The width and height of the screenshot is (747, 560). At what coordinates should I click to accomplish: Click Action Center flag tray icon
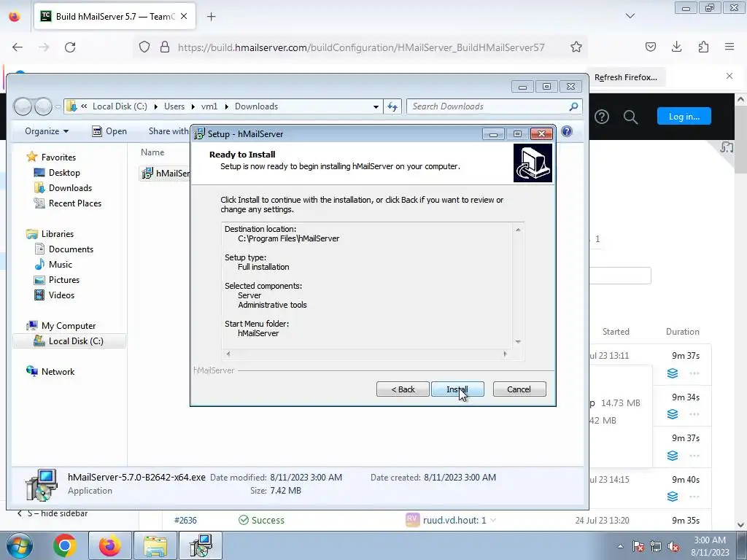click(638, 546)
